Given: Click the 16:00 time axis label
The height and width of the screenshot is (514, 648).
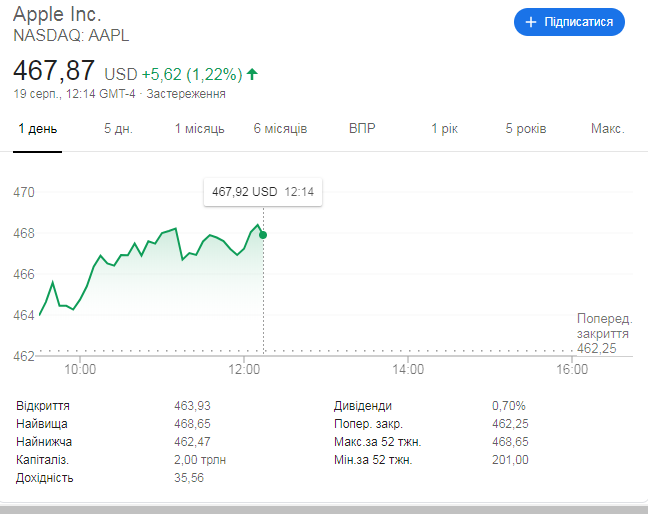Looking at the screenshot, I should tap(572, 369).
